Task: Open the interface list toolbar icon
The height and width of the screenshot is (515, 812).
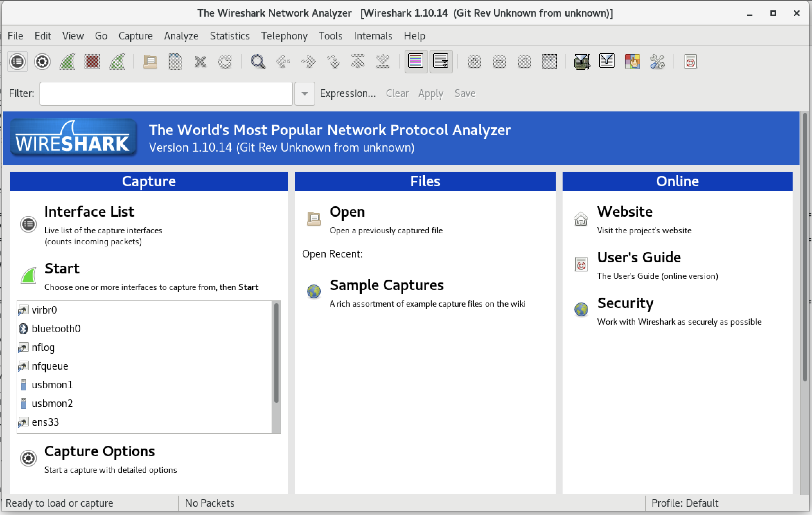Action: point(17,62)
